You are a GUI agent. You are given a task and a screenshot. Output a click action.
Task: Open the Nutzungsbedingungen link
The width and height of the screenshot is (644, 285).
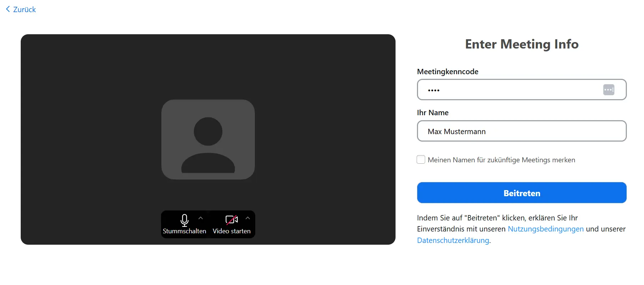click(x=545, y=229)
